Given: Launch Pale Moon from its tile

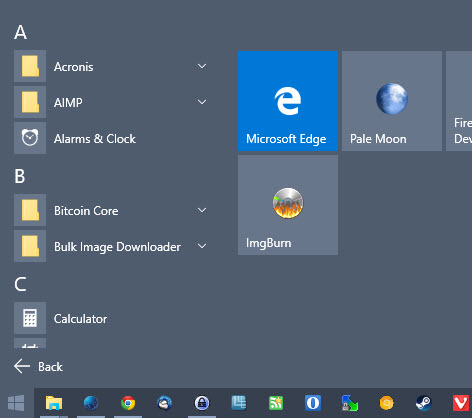Looking at the screenshot, I should pos(392,101).
